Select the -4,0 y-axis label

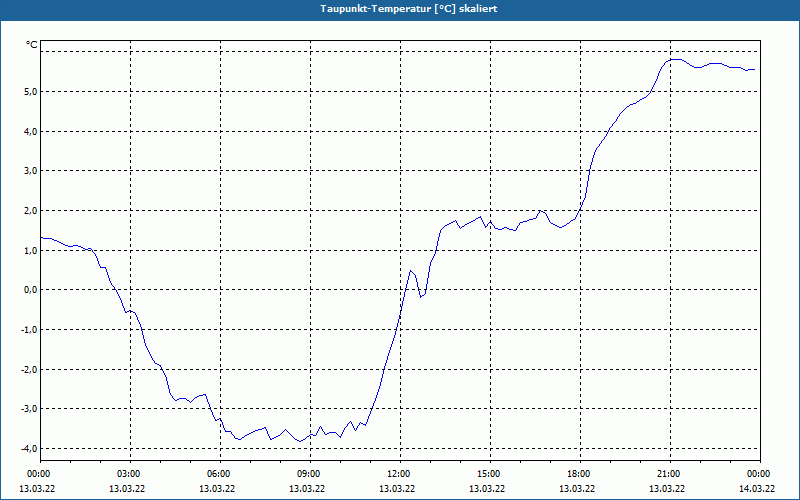click(29, 448)
